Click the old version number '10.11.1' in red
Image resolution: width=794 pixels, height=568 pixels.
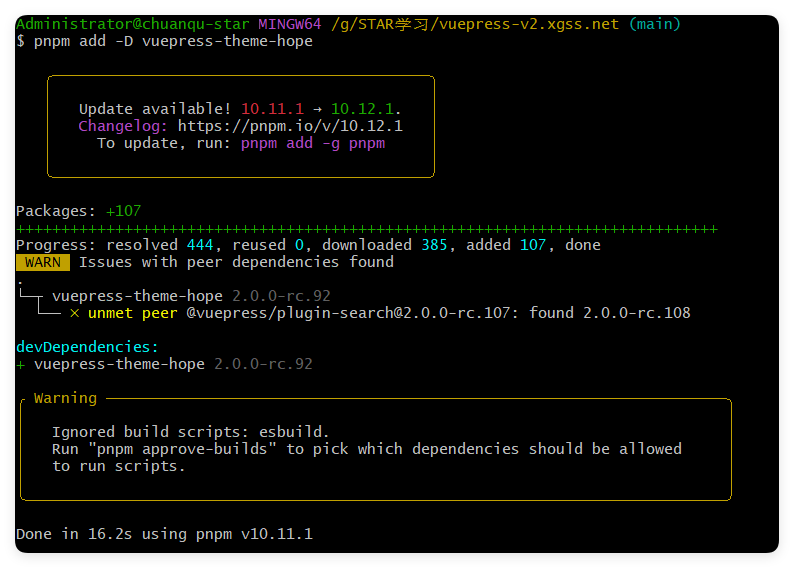272,109
